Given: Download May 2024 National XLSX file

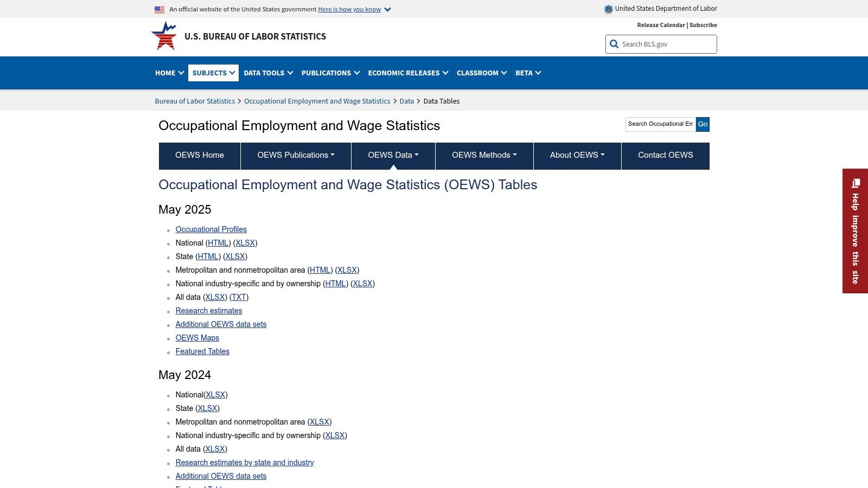Looking at the screenshot, I should click(x=215, y=395).
